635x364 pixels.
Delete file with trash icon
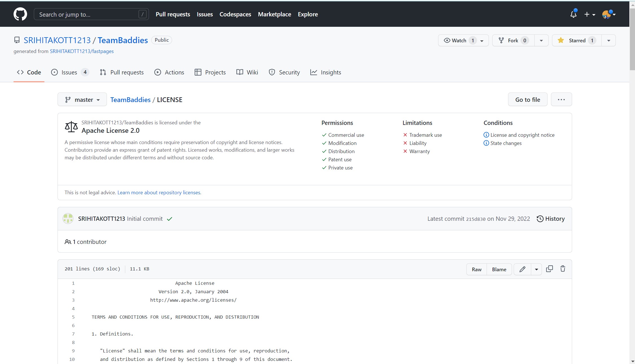(563, 269)
